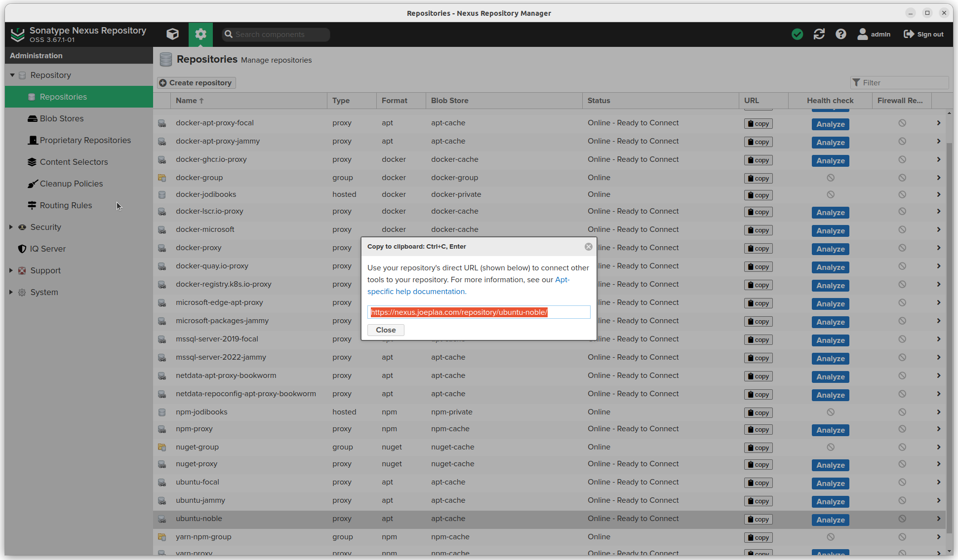The width and height of the screenshot is (958, 560).
Task: Open Proprietary Repositories in sidebar
Action: pyautogui.click(x=79, y=140)
